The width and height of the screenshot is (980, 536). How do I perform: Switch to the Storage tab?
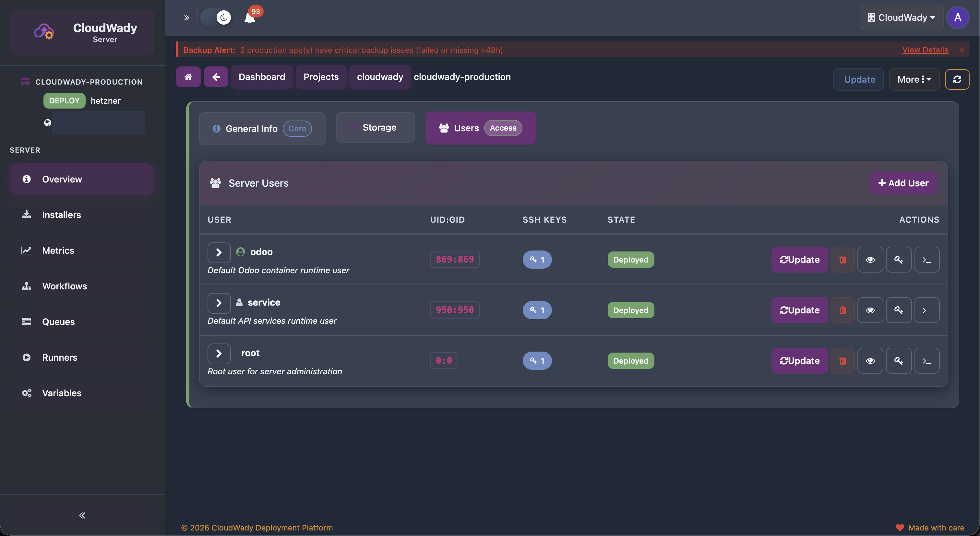pyautogui.click(x=375, y=127)
